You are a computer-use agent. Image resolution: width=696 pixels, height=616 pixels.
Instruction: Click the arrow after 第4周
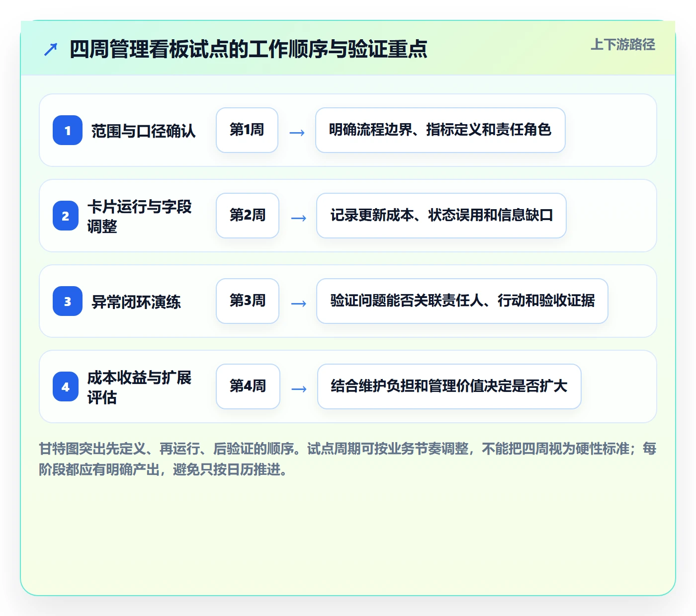(299, 389)
